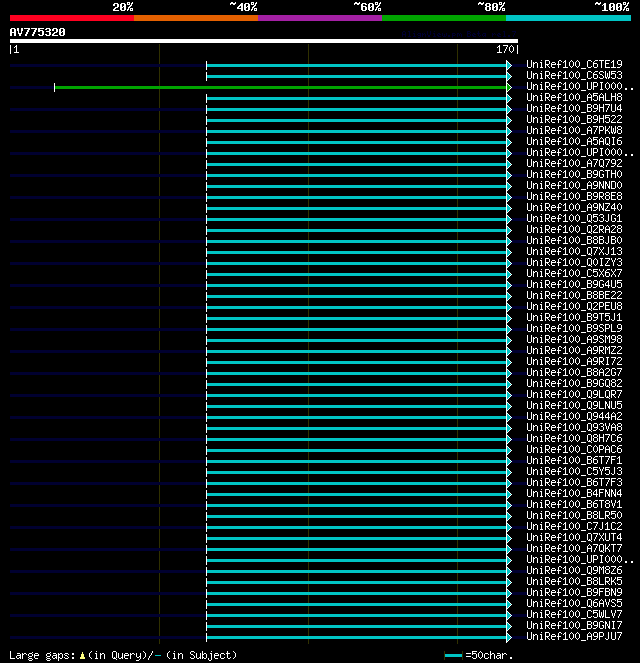
Task: Open UniRef100_Q9M8Z6 entry
Action: (x=574, y=570)
